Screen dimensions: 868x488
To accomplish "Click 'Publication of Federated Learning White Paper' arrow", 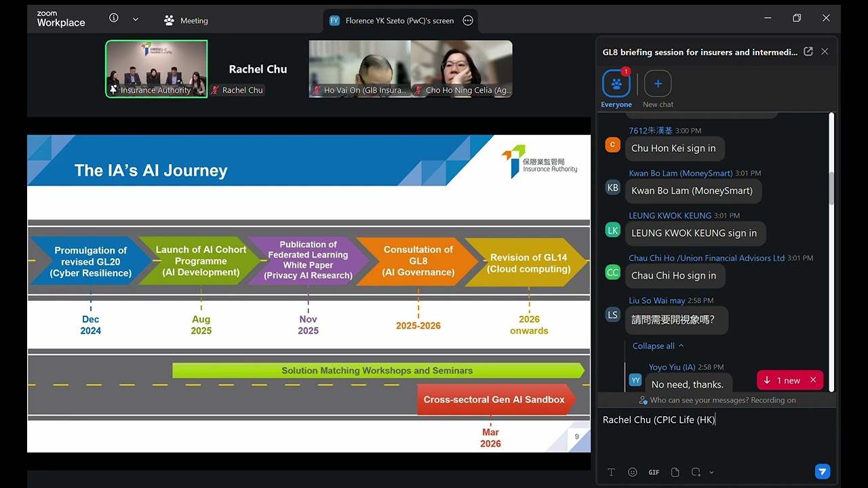I will point(309,261).
